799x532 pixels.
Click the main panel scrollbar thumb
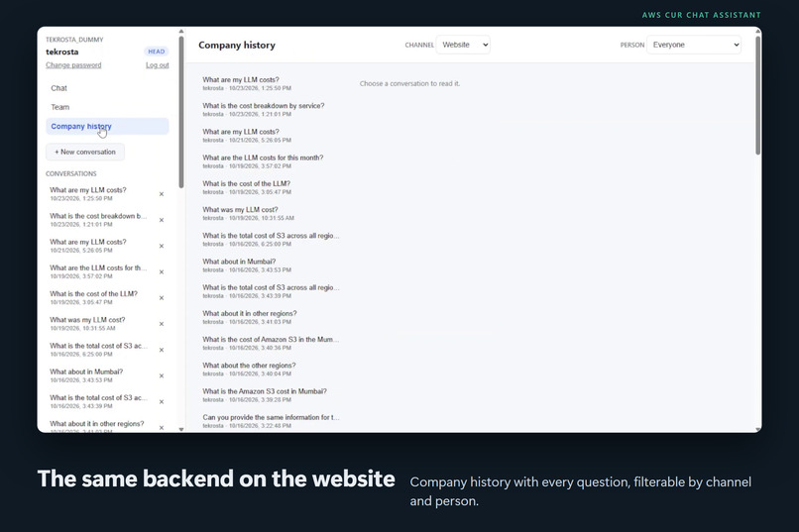pyautogui.click(x=757, y=95)
